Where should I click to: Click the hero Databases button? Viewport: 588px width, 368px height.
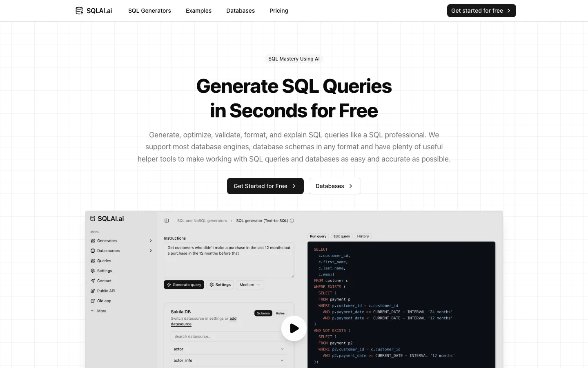(x=335, y=186)
